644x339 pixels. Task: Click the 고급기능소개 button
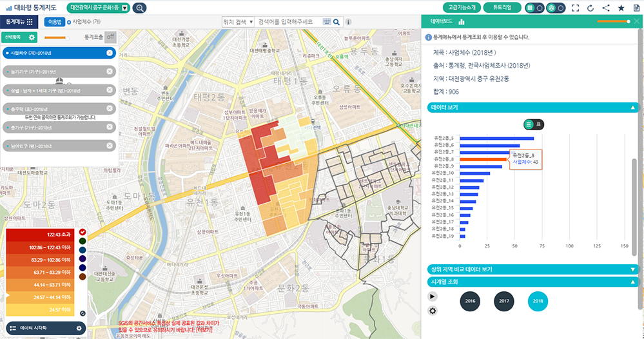[x=462, y=8]
